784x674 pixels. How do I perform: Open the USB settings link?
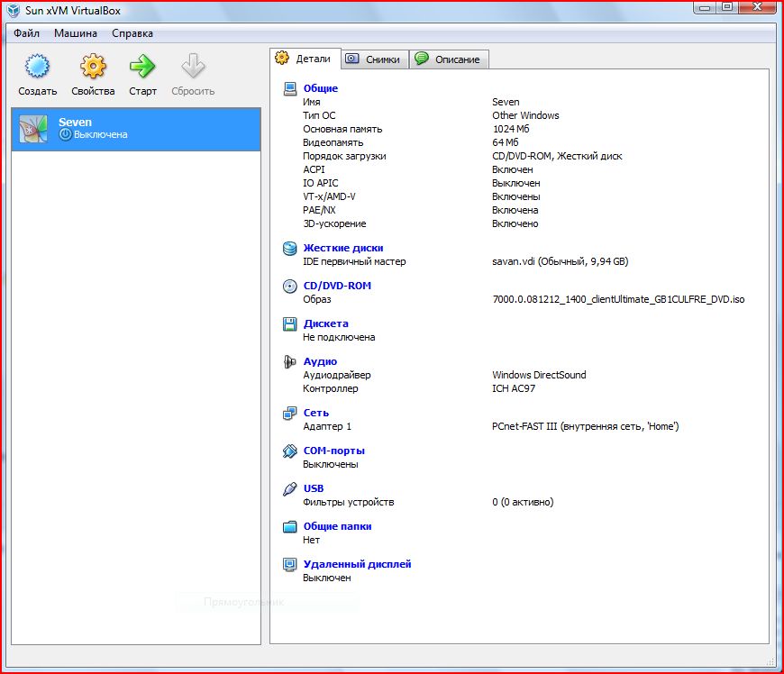pyautogui.click(x=314, y=488)
